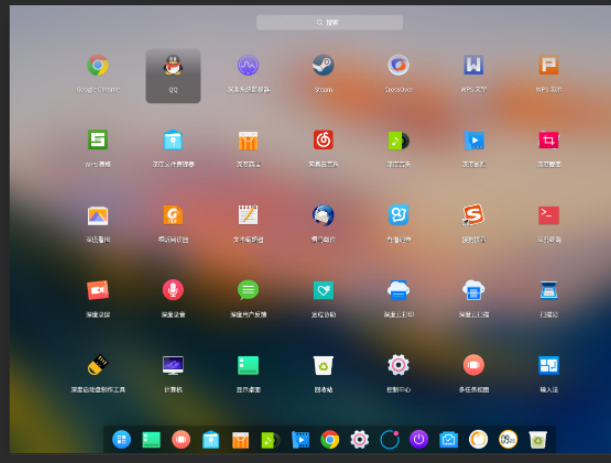Screen dimensions: 611x463
Task: Launch Steam from the launcher grid
Action: 323,65
